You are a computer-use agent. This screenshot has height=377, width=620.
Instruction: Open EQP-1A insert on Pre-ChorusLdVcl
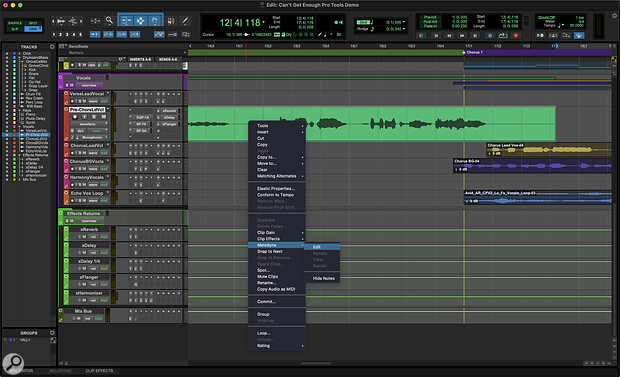(142, 117)
